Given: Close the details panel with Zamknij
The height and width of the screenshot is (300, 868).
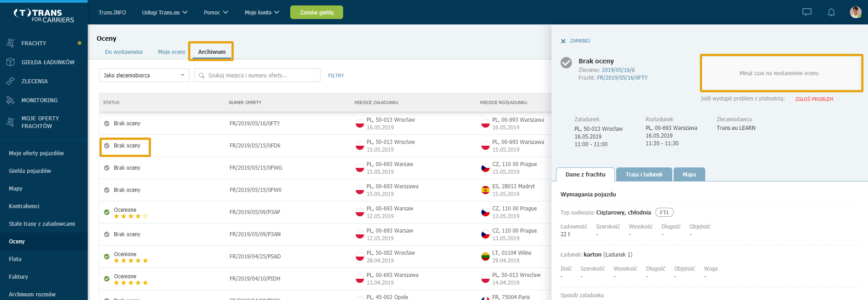Looking at the screenshot, I should pyautogui.click(x=575, y=41).
